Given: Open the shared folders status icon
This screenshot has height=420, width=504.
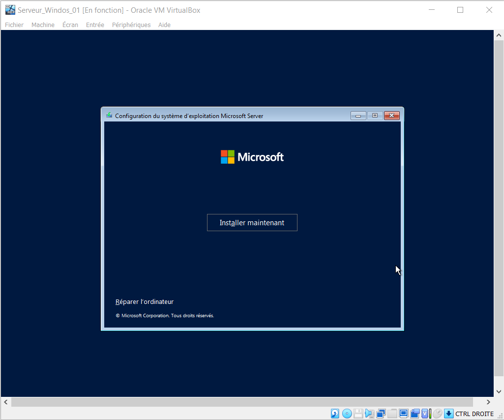Looking at the screenshot, I should pos(392,414).
